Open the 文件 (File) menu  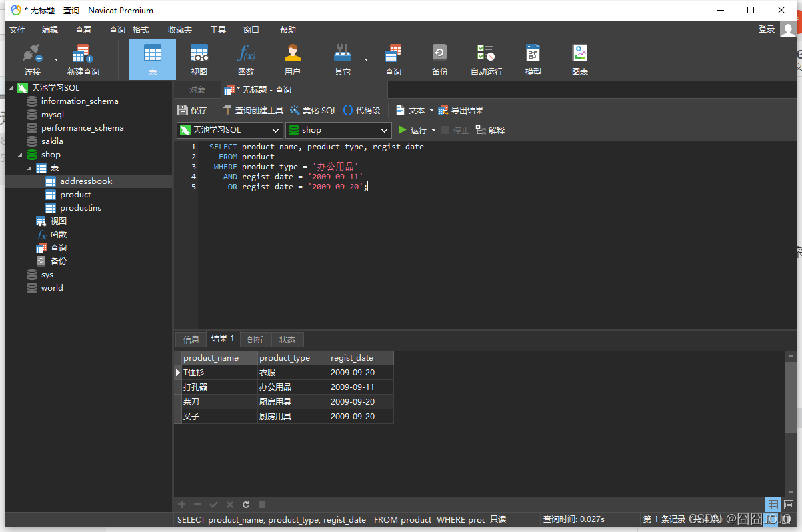pos(17,29)
